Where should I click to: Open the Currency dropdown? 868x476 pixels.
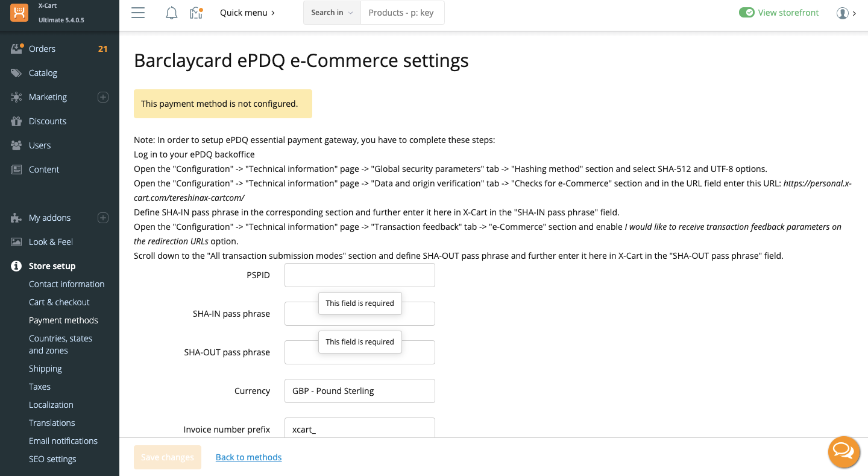[359, 391]
